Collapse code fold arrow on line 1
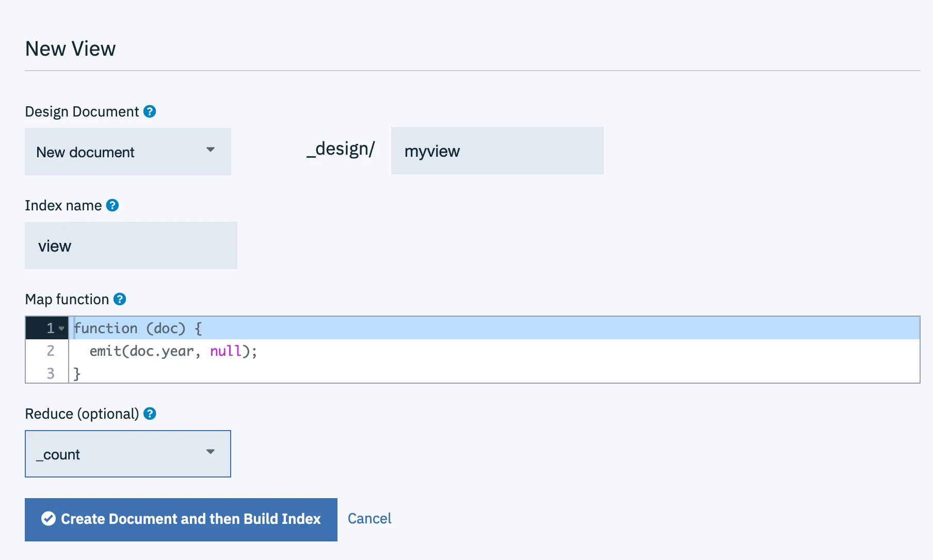The height and width of the screenshot is (560, 933). [x=61, y=328]
